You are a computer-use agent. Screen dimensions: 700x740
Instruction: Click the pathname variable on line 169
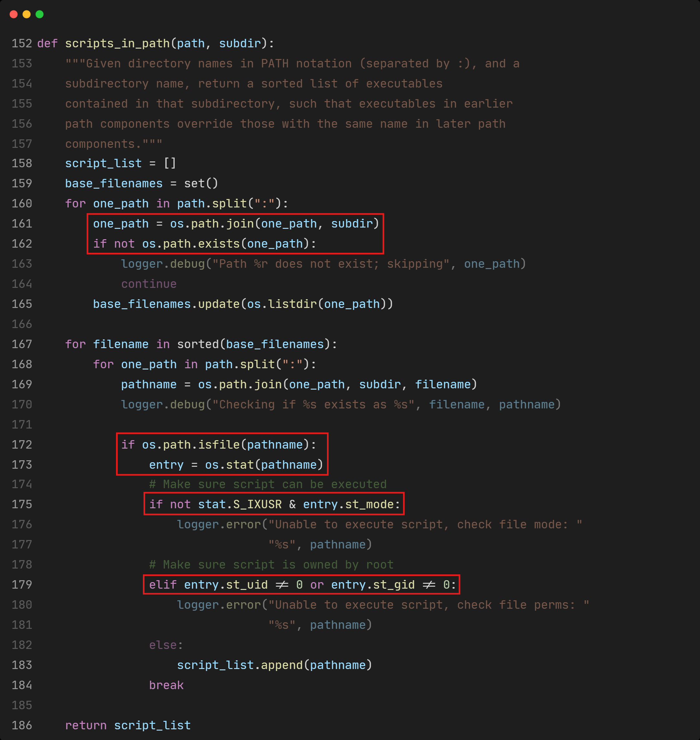(148, 384)
